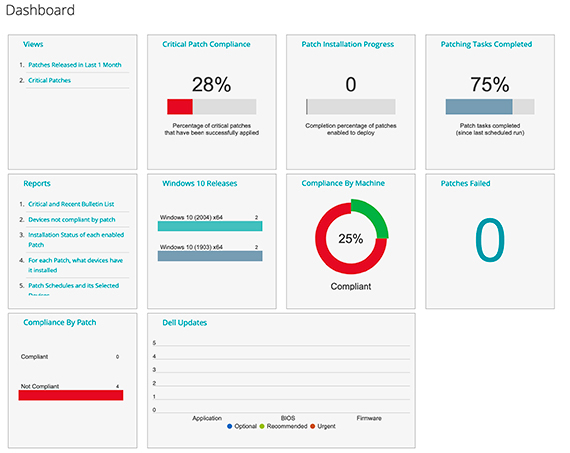Click the Critical Patch Compliance title
570x453 pixels.
(206, 44)
